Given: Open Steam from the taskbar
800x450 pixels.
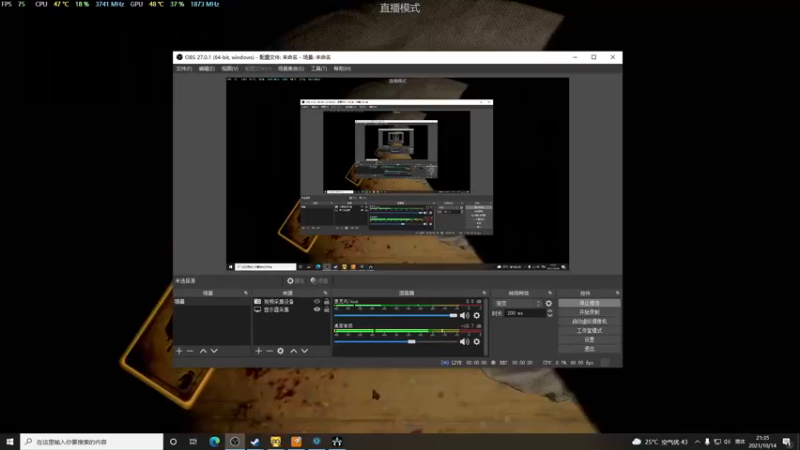Looking at the screenshot, I should point(255,441).
